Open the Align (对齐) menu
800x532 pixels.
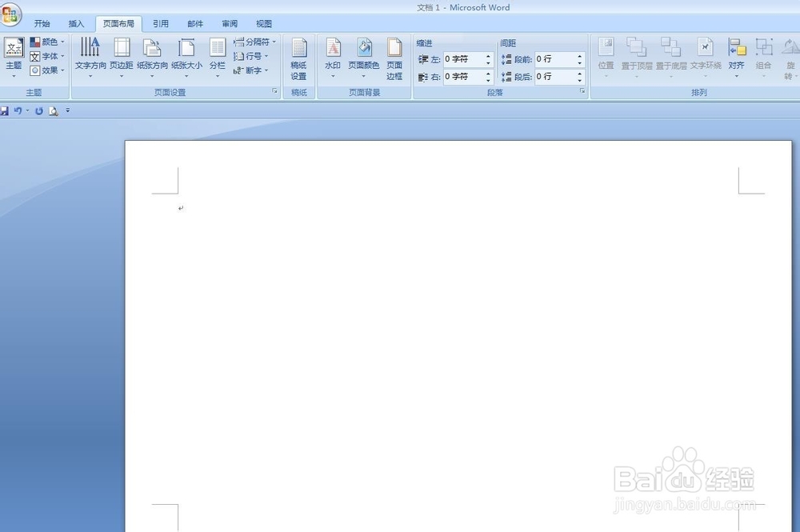tap(736, 56)
